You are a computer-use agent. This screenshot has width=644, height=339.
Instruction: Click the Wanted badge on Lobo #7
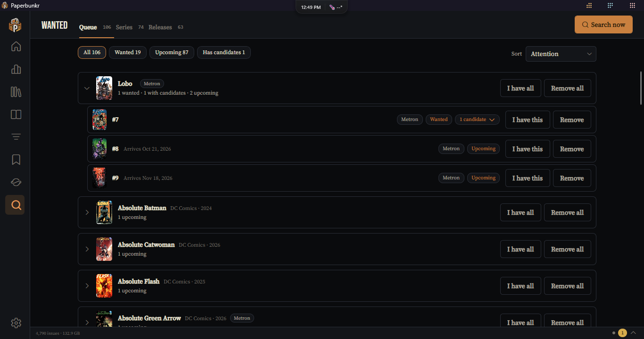[x=439, y=120]
